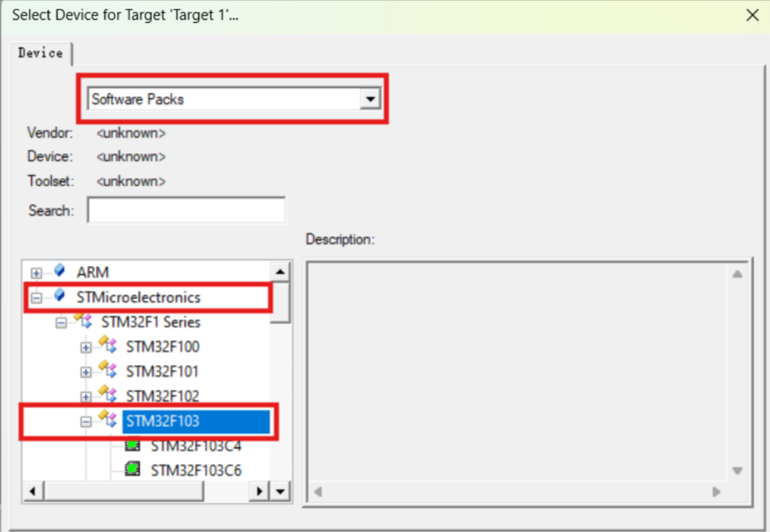Screen dimensions: 770x532
Task: Select the highlighted STM32F103 entry
Action: [196, 421]
